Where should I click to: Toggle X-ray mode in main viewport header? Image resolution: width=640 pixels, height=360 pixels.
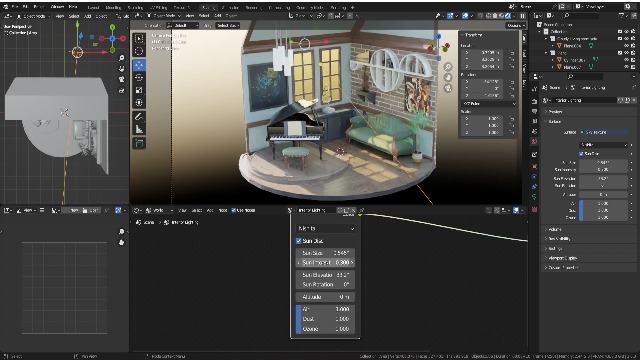pos(481,16)
